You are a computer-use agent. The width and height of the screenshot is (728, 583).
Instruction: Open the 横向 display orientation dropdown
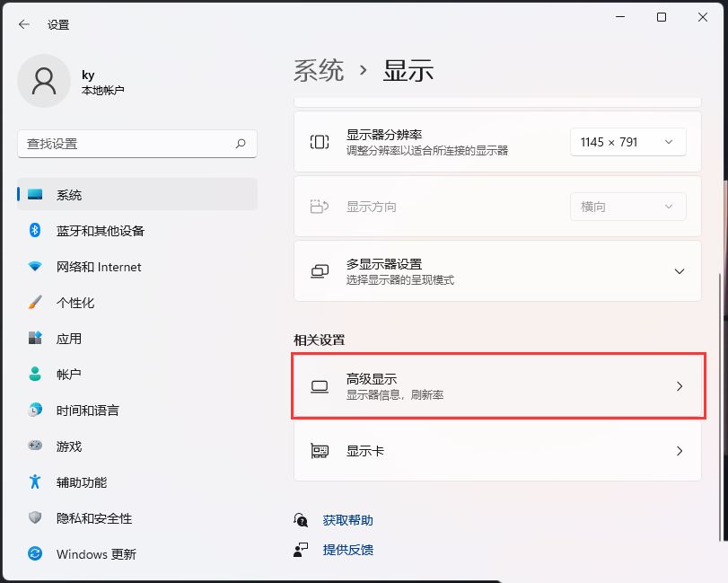click(627, 207)
